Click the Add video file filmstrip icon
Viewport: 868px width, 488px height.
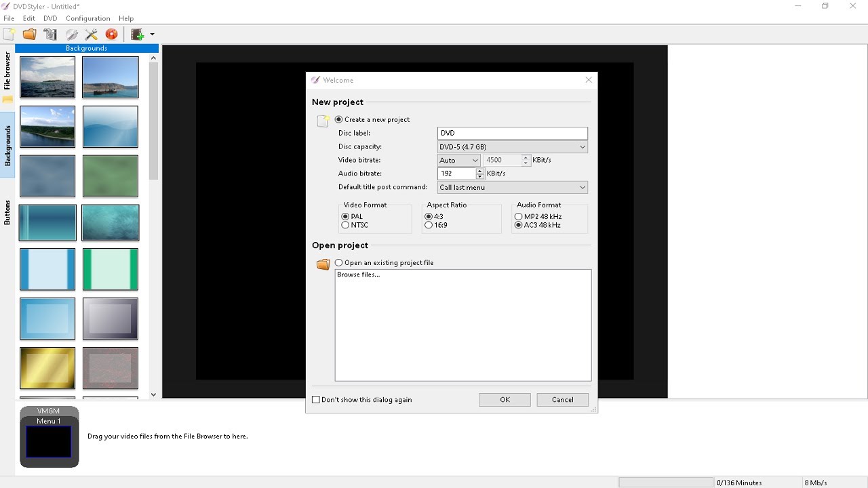138,34
